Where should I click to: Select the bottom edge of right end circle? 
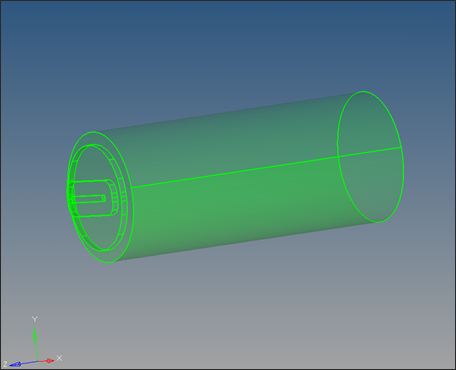coord(378,222)
